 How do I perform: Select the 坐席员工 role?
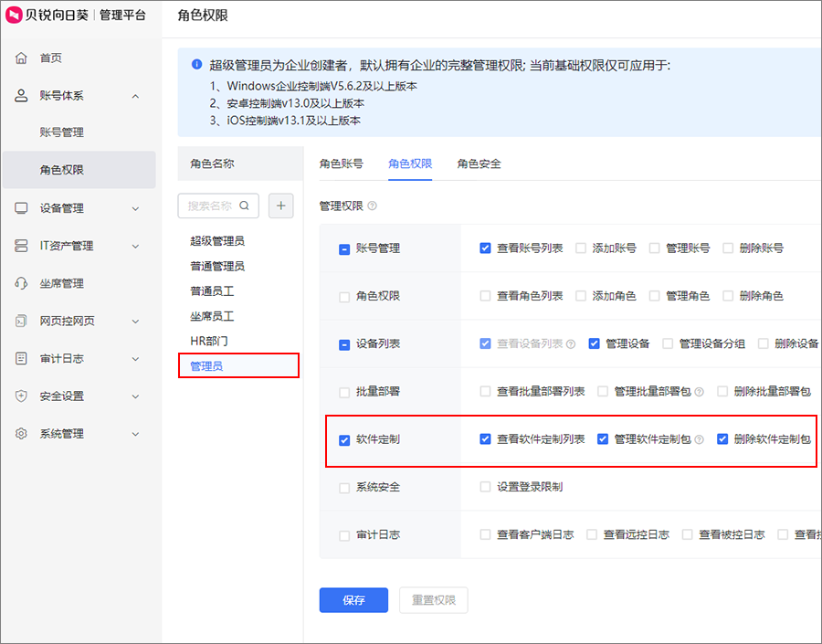212,316
